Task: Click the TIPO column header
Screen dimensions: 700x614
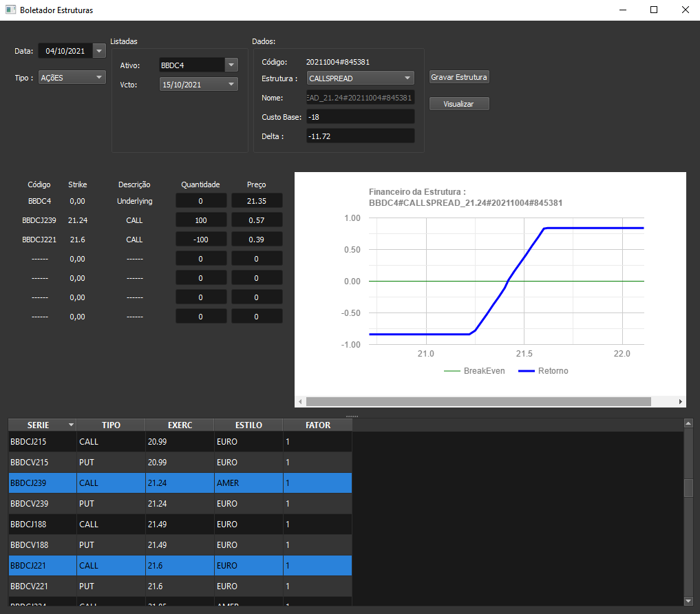Action: [111, 425]
